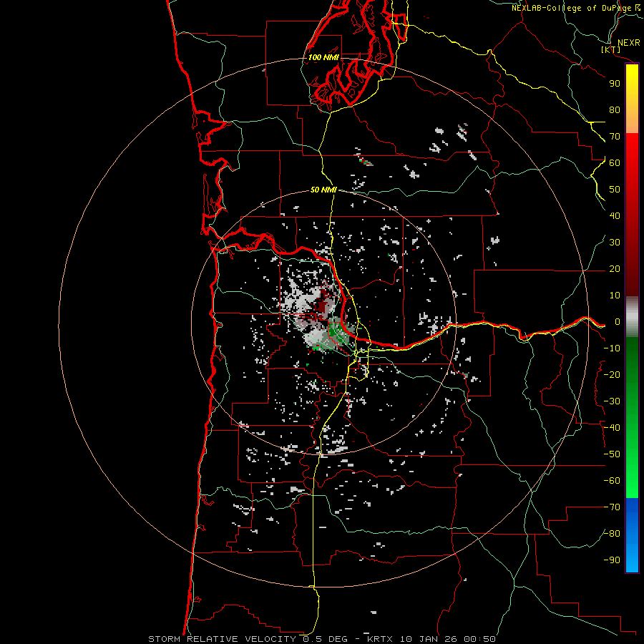Select the "10 JAN 26" date text

429,639
